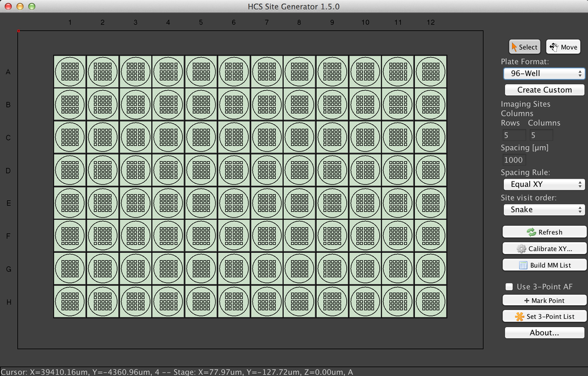Select well H12 on the plate
The height and width of the screenshot is (376, 588).
click(x=430, y=302)
